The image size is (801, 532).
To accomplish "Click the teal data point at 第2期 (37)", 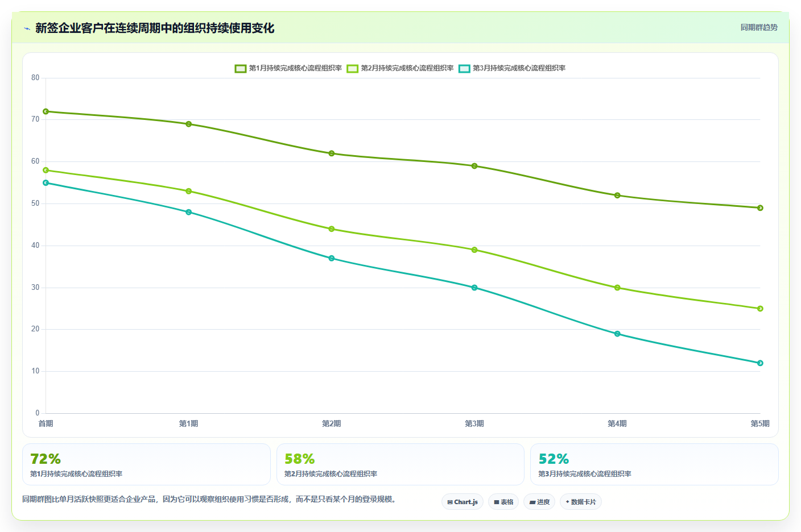I will [332, 258].
